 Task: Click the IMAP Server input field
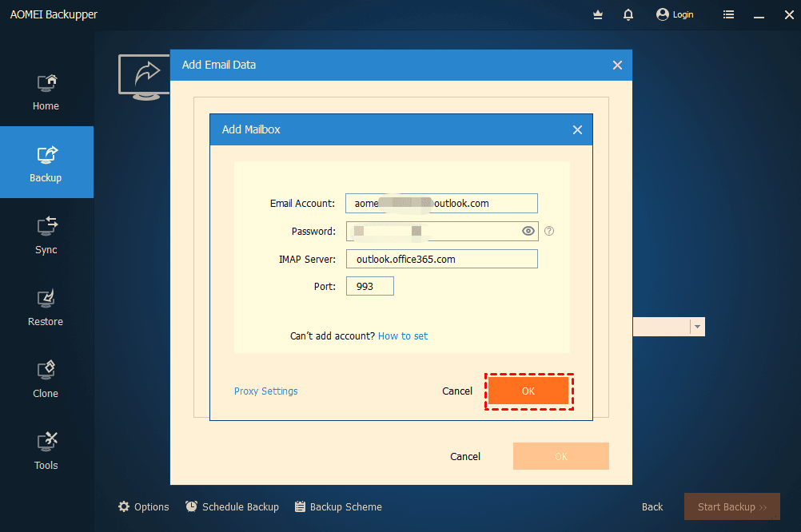442,259
